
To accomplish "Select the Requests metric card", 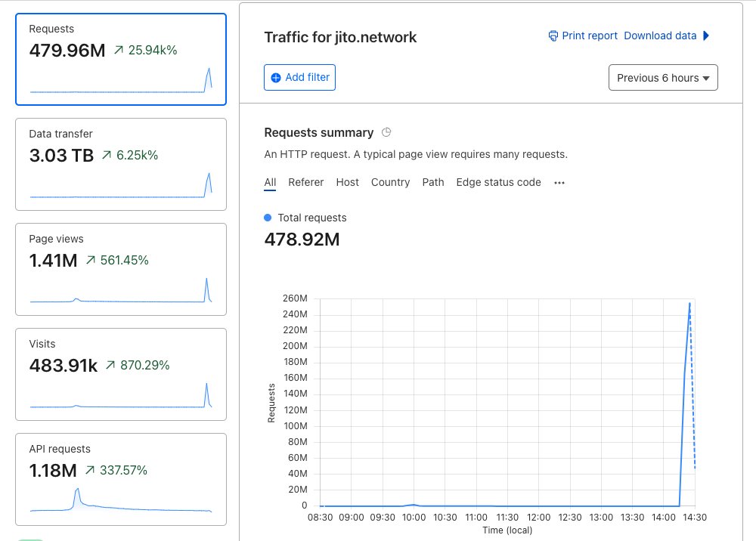I will pyautogui.click(x=120, y=59).
